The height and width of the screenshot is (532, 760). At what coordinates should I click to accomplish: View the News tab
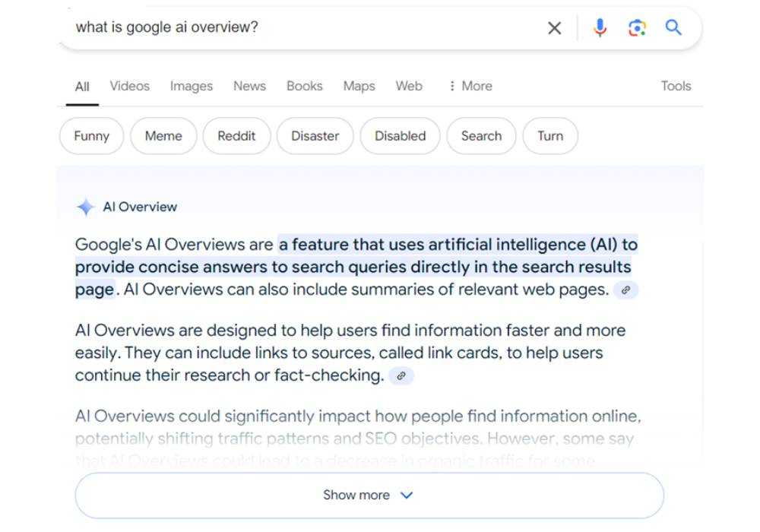[249, 86]
